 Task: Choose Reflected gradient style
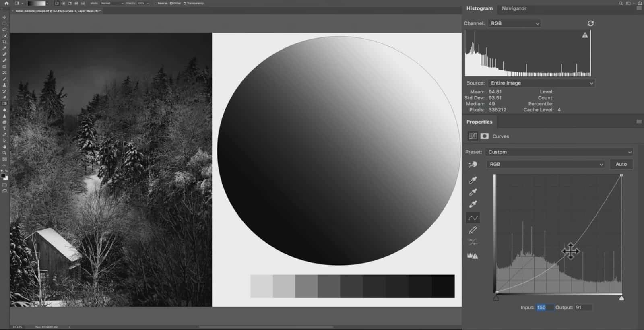click(x=76, y=3)
